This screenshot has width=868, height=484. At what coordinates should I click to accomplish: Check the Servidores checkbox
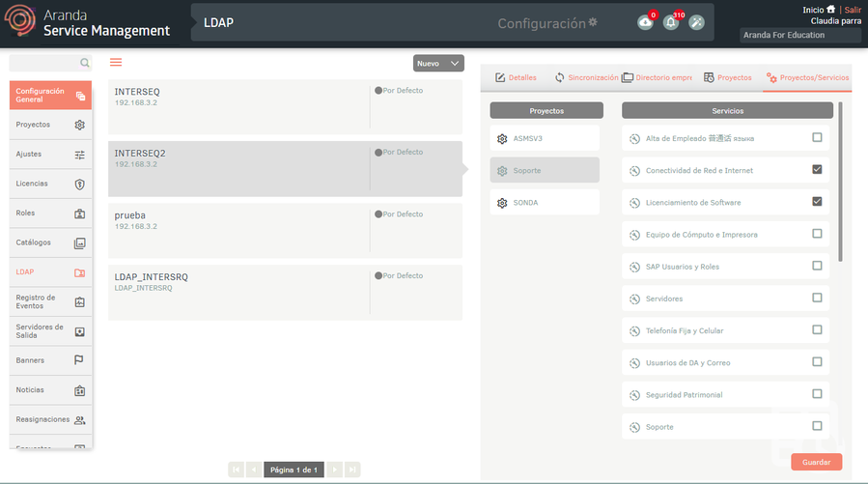pyautogui.click(x=817, y=298)
